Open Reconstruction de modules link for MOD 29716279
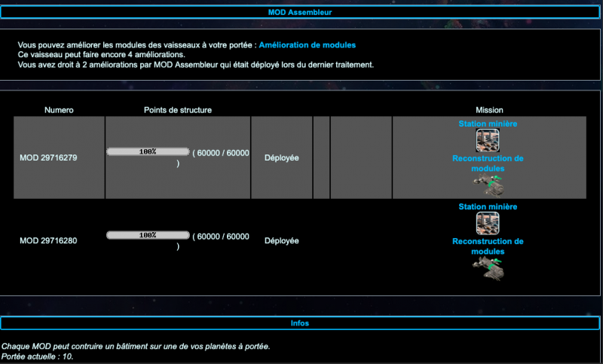603x364 pixels. point(488,164)
